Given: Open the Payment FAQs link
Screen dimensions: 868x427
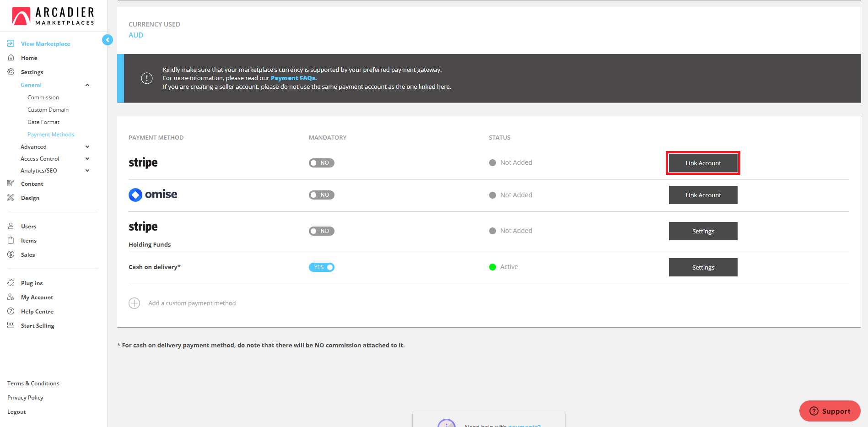Looking at the screenshot, I should point(293,78).
